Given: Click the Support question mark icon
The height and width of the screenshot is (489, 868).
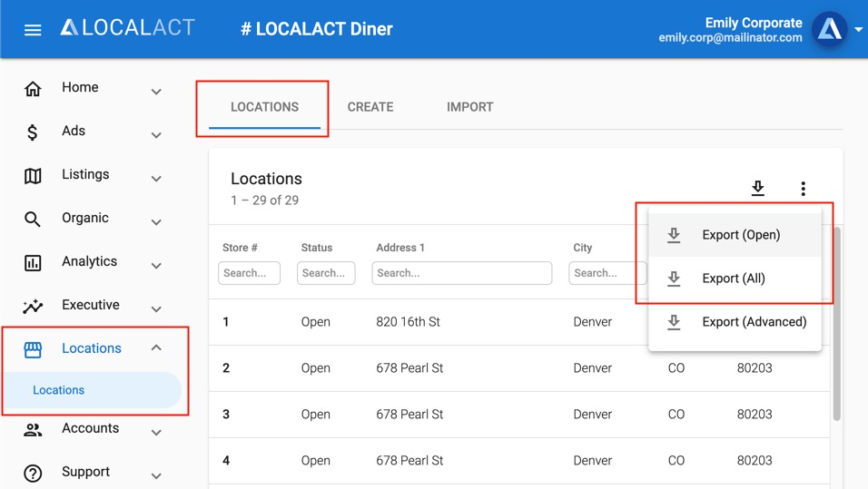Looking at the screenshot, I should 33,474.
